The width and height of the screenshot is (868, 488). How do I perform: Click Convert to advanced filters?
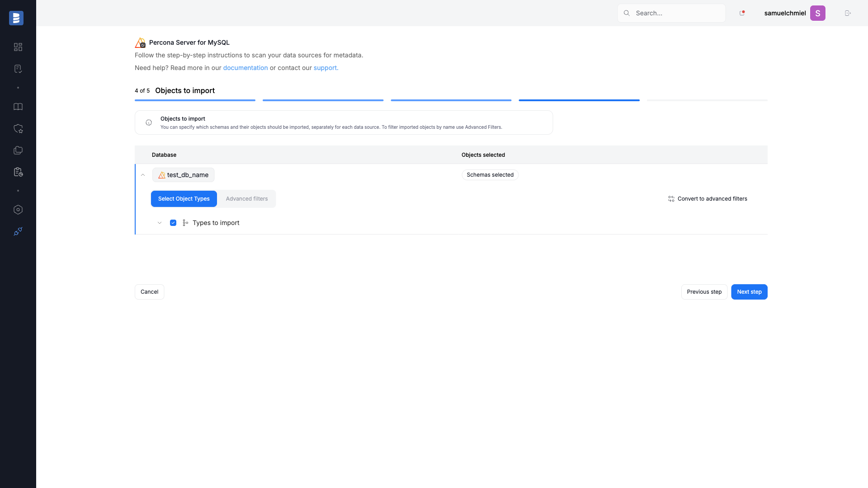708,199
